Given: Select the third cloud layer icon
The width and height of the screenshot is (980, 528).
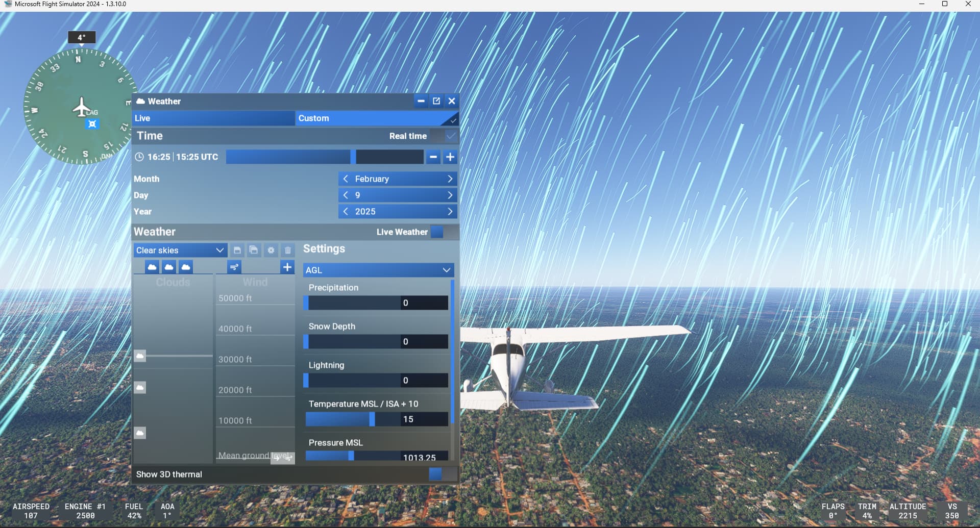Looking at the screenshot, I should 186,267.
